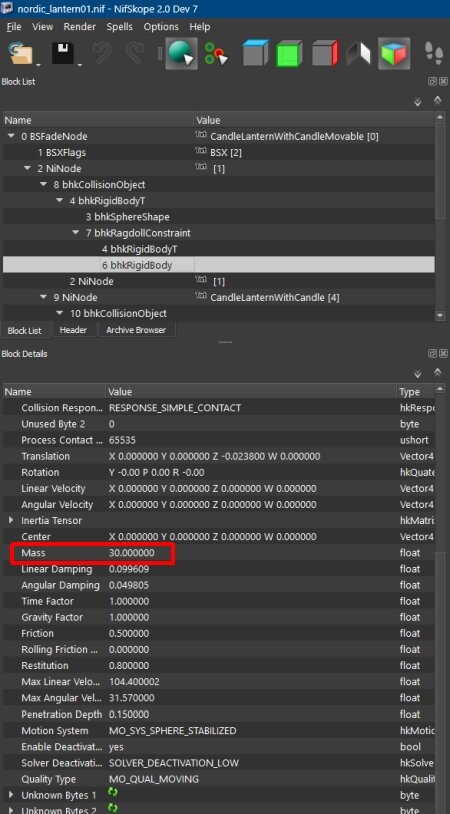
Task: Open the Spells menu
Action: point(119,26)
